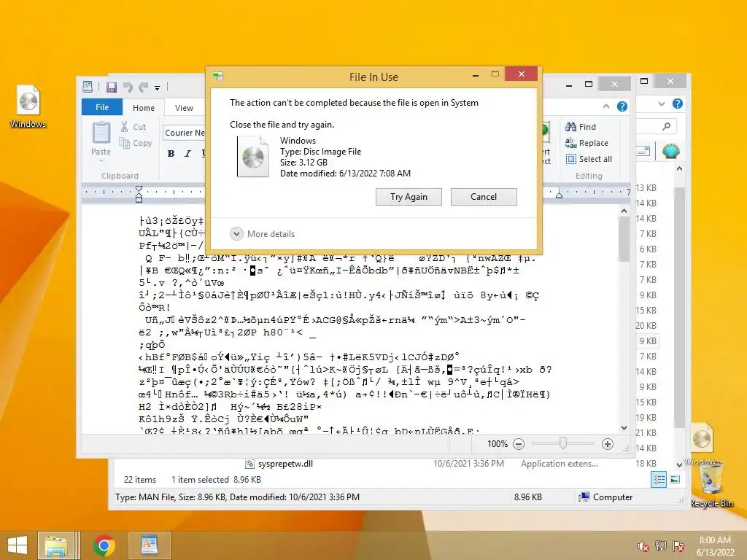
Task: Click the network tray icon
Action: point(661,545)
